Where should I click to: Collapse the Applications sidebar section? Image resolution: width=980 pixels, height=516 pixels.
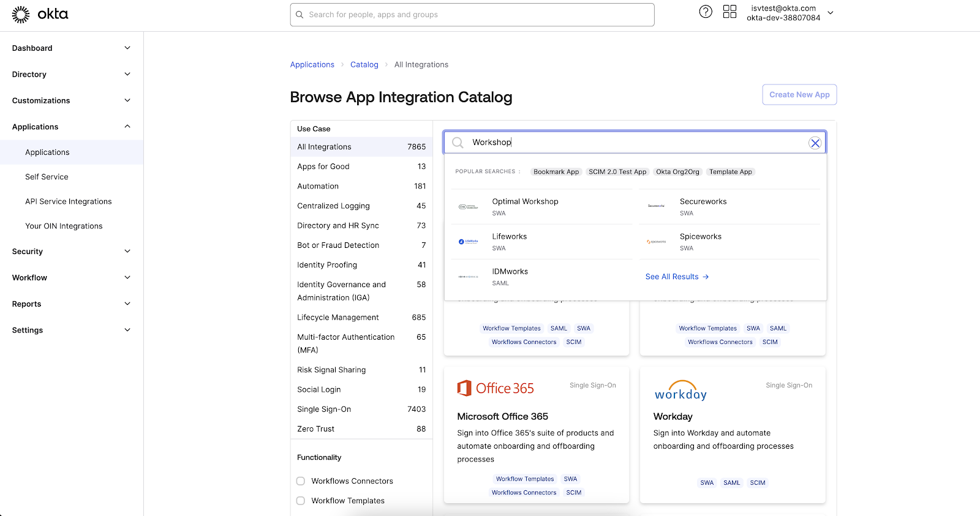71,127
